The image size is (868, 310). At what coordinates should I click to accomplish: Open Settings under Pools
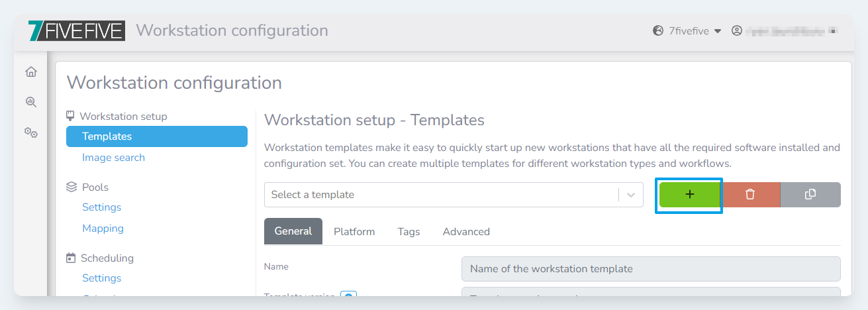[101, 207]
